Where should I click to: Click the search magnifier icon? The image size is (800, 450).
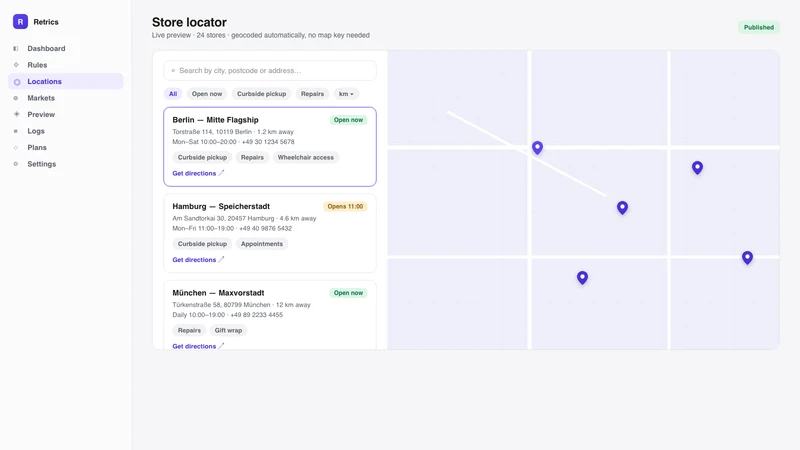tap(173, 71)
